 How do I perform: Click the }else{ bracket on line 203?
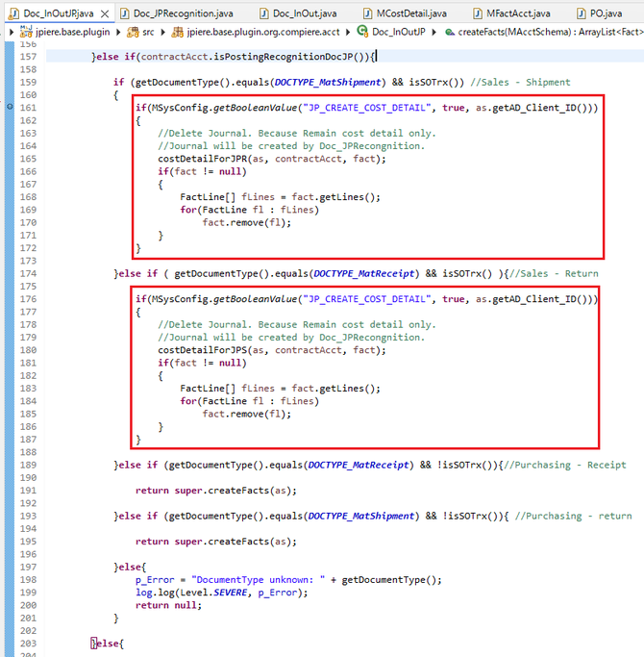[108, 644]
